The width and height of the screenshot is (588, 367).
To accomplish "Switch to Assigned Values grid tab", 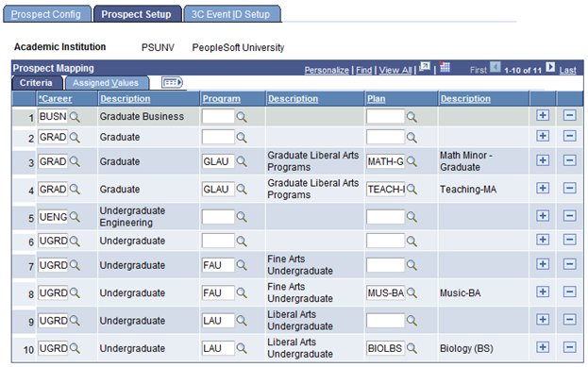I will pos(106,83).
